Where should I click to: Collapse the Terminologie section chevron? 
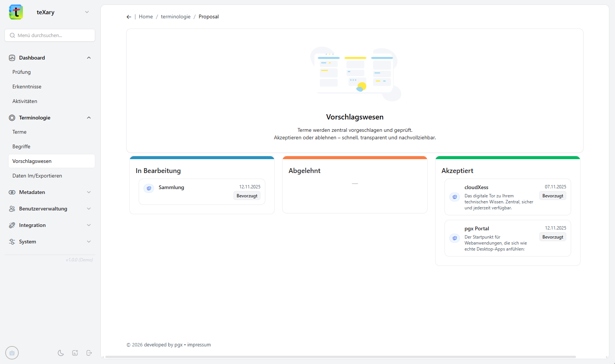click(x=89, y=118)
